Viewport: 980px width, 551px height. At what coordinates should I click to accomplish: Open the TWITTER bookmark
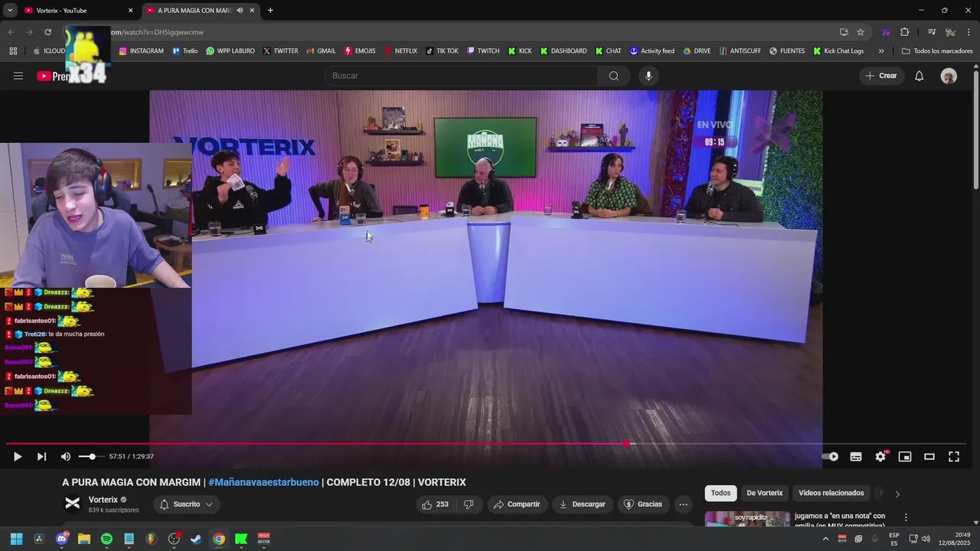pyautogui.click(x=280, y=51)
